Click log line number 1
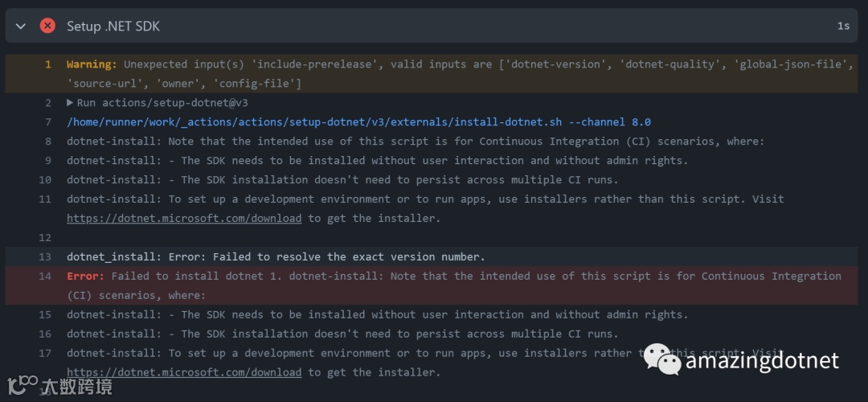 tap(47, 64)
